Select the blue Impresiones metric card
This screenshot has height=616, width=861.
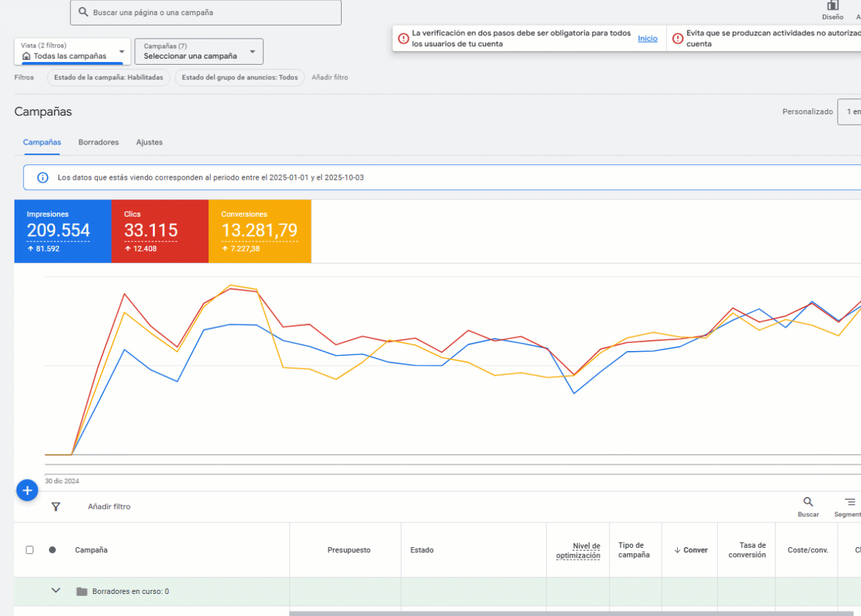click(x=63, y=231)
